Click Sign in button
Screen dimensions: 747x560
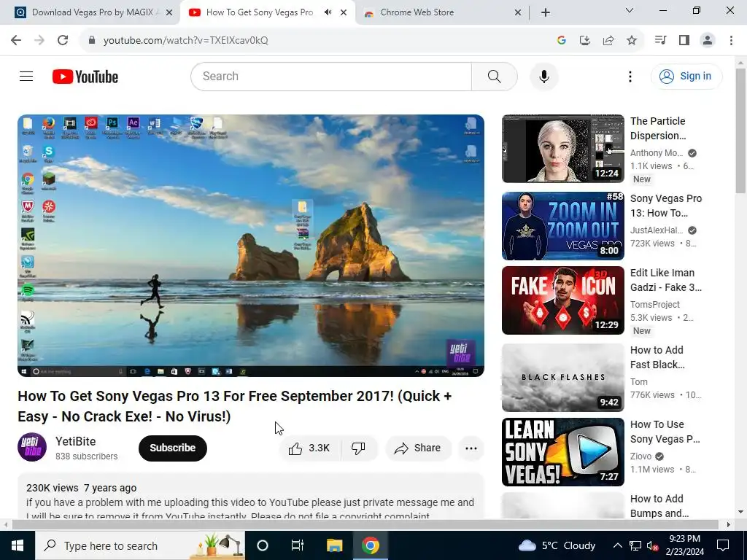(x=686, y=76)
